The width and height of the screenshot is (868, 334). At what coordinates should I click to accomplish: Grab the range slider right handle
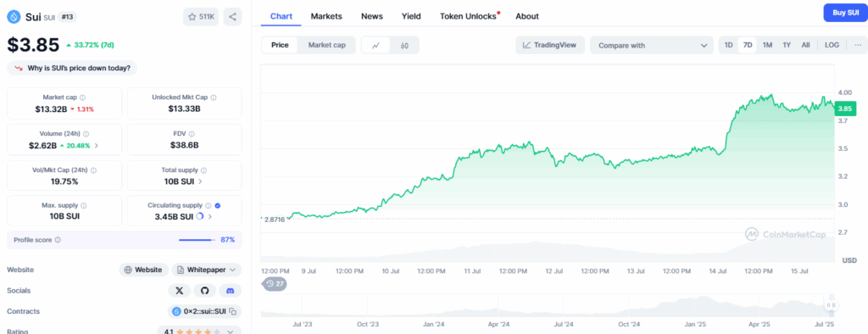pos(831,305)
